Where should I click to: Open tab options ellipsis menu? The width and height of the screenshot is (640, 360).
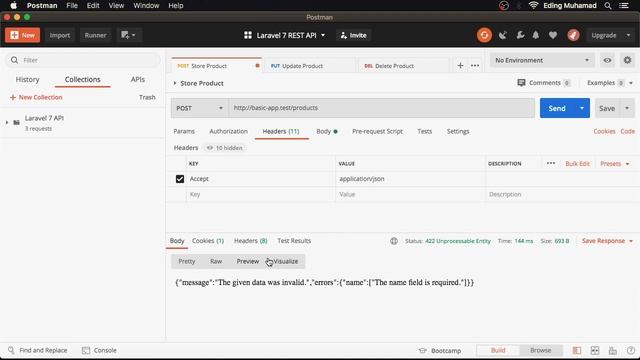[x=475, y=65]
